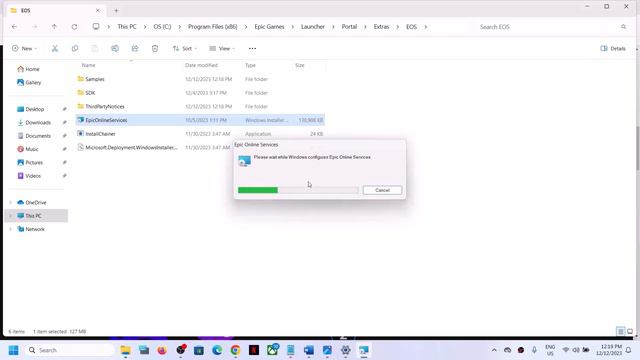Open Gallery in navigation pane
The image size is (640, 360).
click(x=29, y=82)
